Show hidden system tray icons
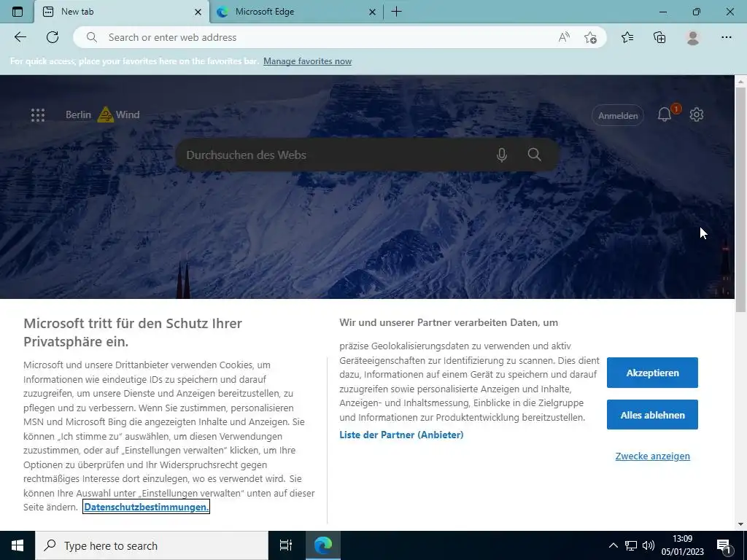The width and height of the screenshot is (747, 560). pyautogui.click(x=613, y=545)
